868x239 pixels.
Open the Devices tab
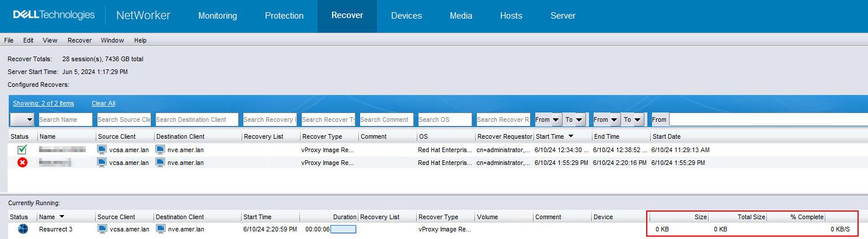click(x=406, y=16)
